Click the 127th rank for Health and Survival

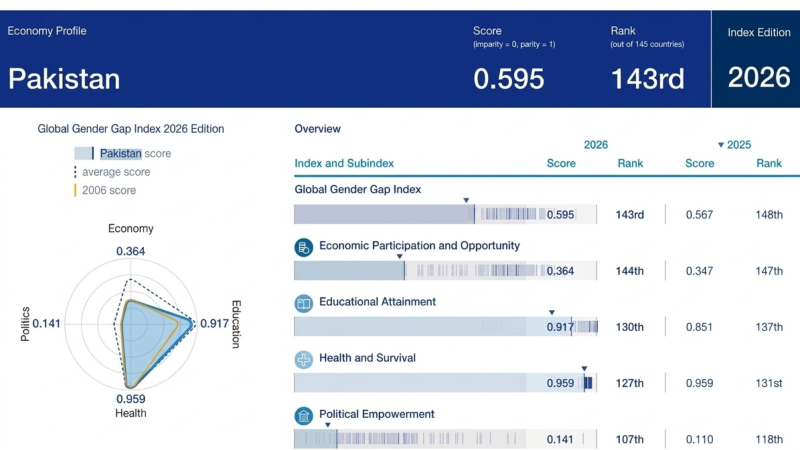(x=630, y=383)
